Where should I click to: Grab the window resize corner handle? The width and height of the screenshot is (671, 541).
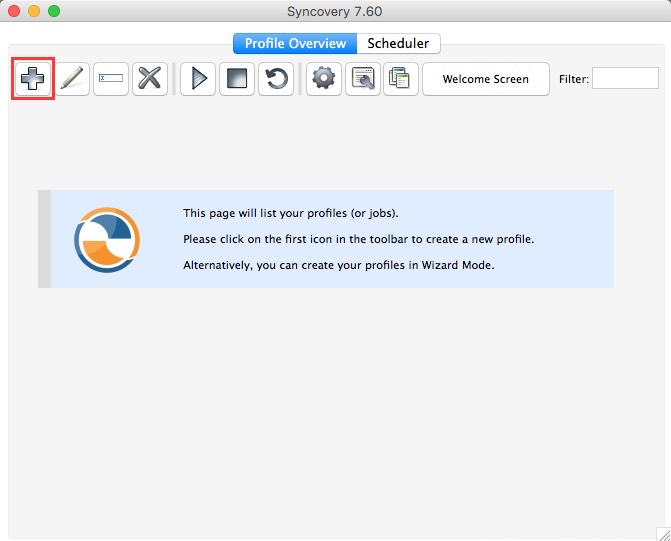coord(664,534)
